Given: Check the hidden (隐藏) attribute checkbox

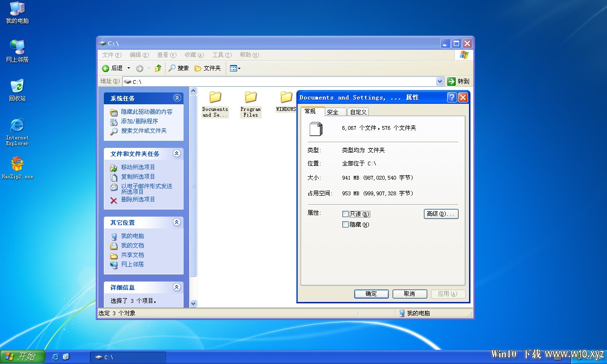Looking at the screenshot, I should (345, 225).
